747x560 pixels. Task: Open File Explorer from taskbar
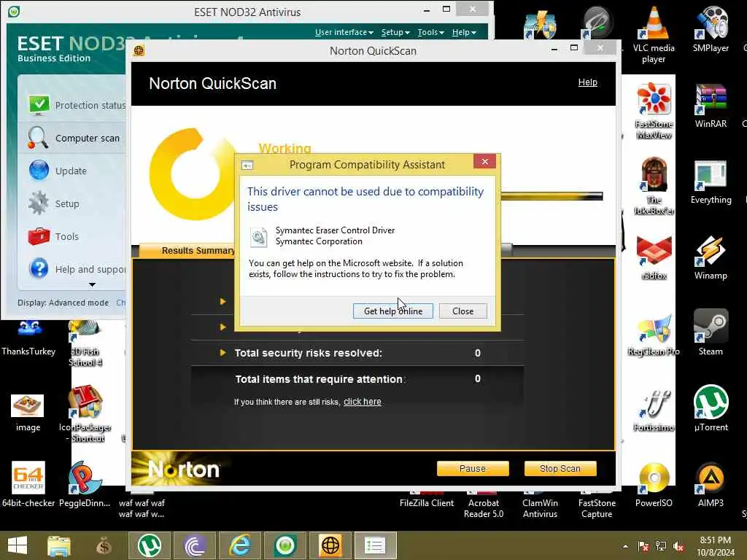(x=59, y=545)
